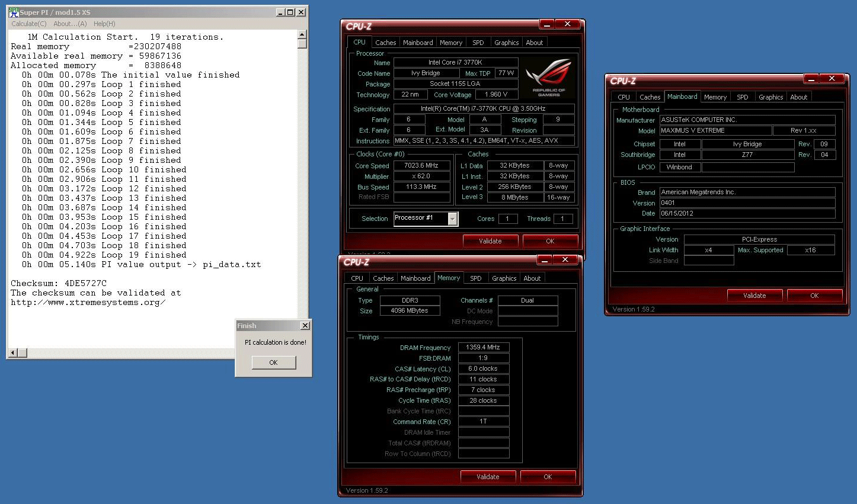Screen dimensions: 857x504
Task: Select SPD tab in the Memory window
Action: point(475,278)
